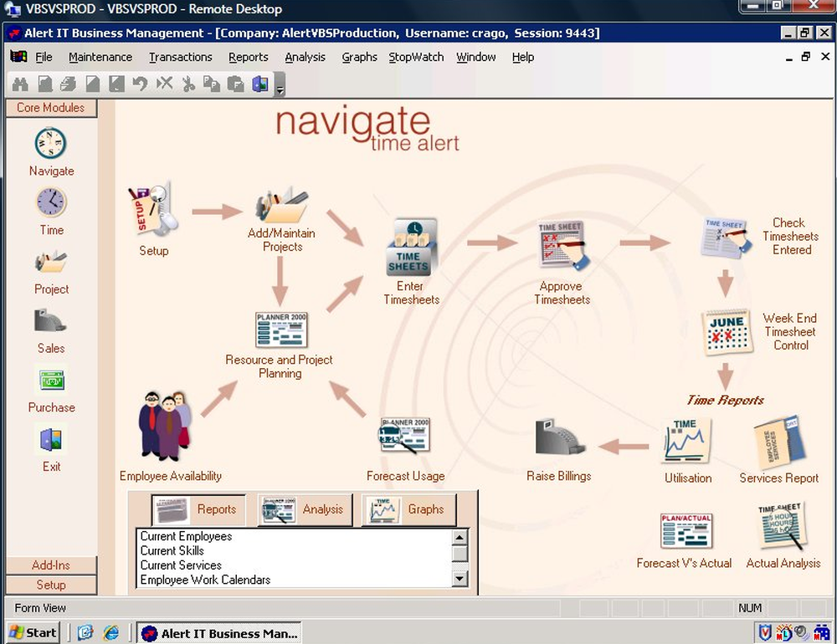Open the StopWatch menu
This screenshot has width=837, height=644.
click(416, 57)
